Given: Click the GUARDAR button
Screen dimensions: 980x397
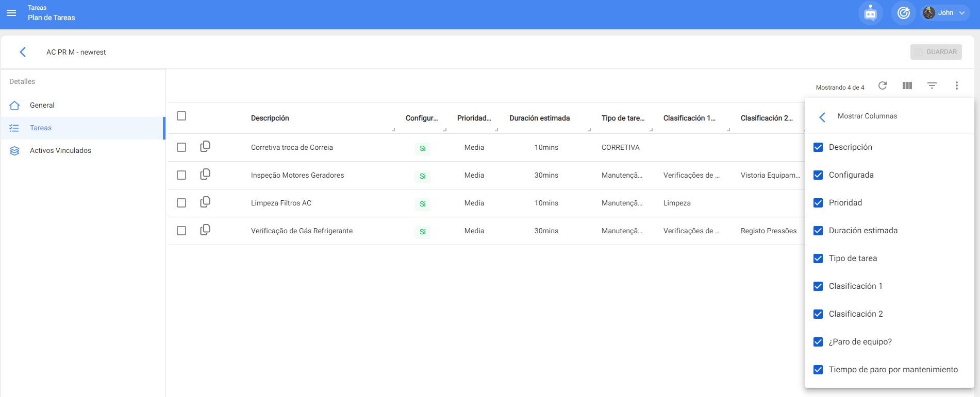Looking at the screenshot, I should pos(936,52).
